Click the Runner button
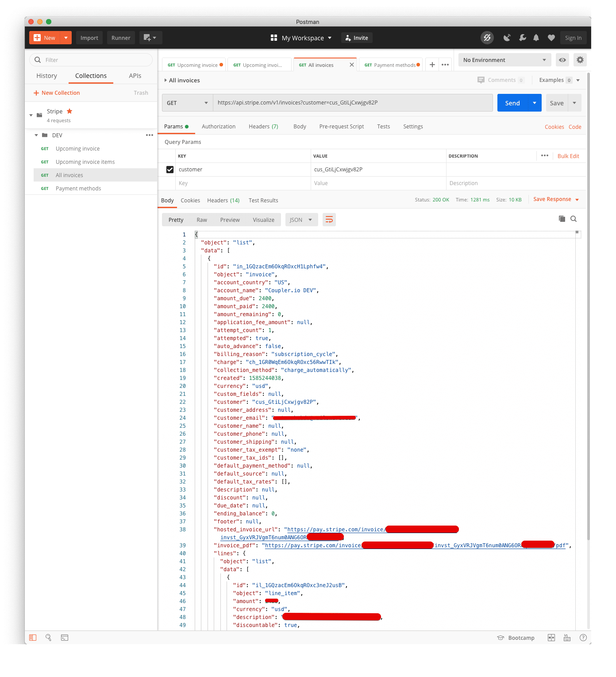616x677 pixels. [x=121, y=38]
